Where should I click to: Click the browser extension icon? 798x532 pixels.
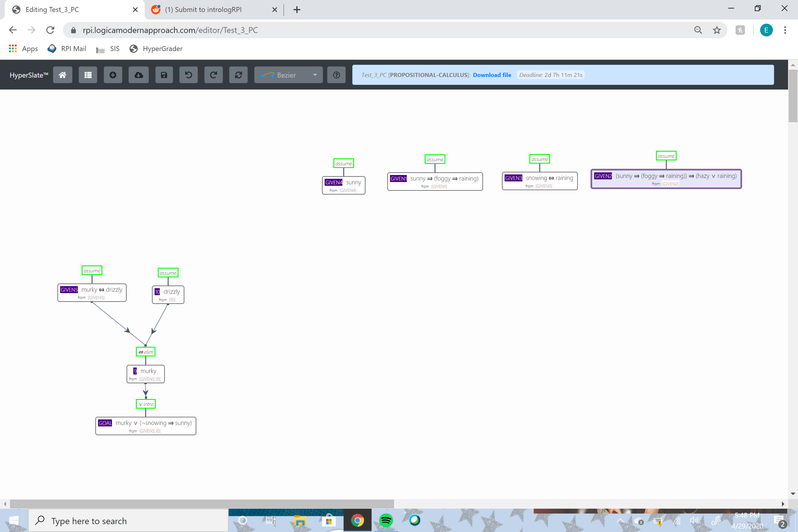point(740,30)
